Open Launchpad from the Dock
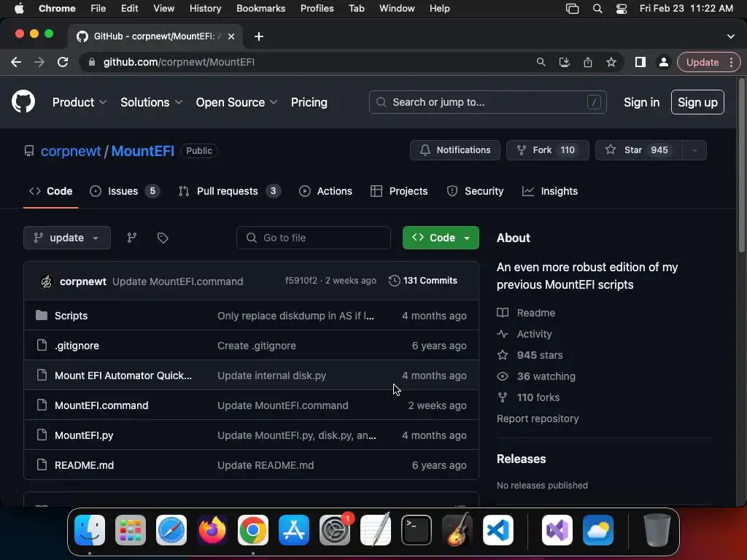 pos(130,529)
